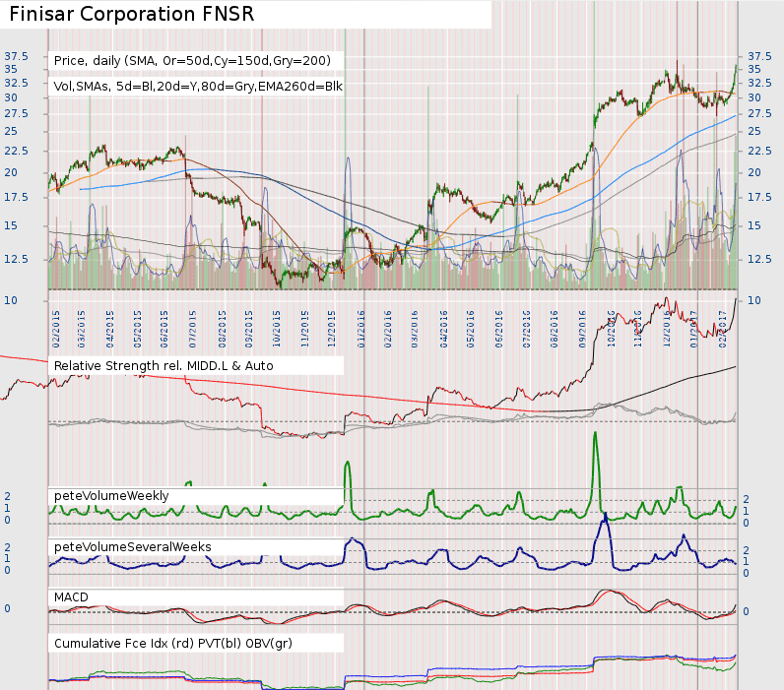Click the 20 price label on right axis

[754, 172]
